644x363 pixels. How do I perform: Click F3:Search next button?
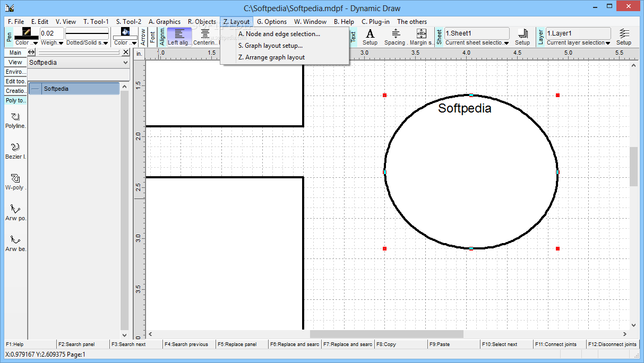point(135,344)
